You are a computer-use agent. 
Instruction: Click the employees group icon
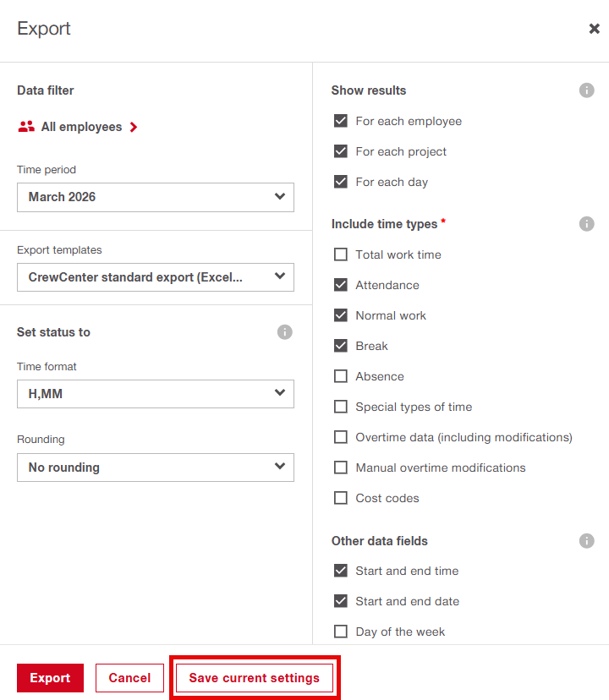tap(26, 127)
